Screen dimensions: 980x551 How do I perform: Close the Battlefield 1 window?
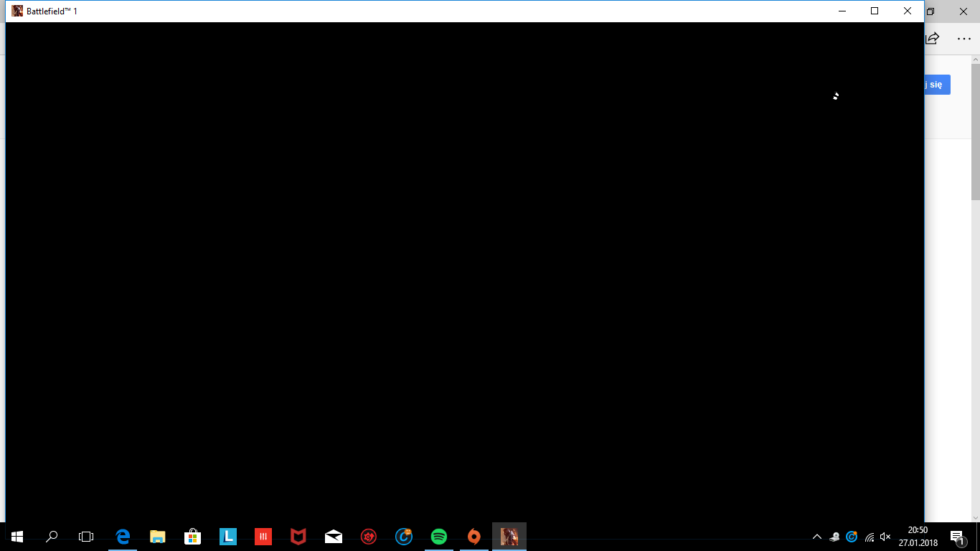pyautogui.click(x=908, y=11)
